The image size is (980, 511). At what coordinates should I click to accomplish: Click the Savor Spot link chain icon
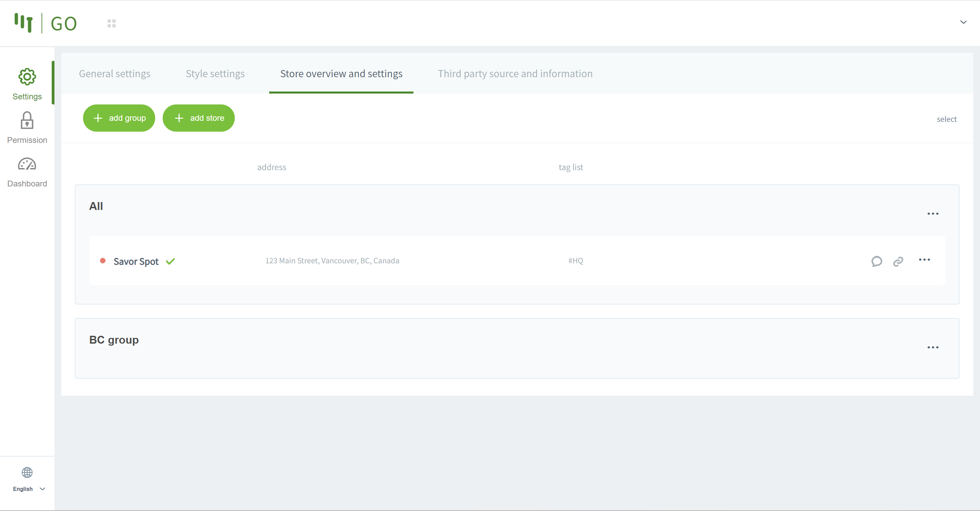[x=898, y=261]
